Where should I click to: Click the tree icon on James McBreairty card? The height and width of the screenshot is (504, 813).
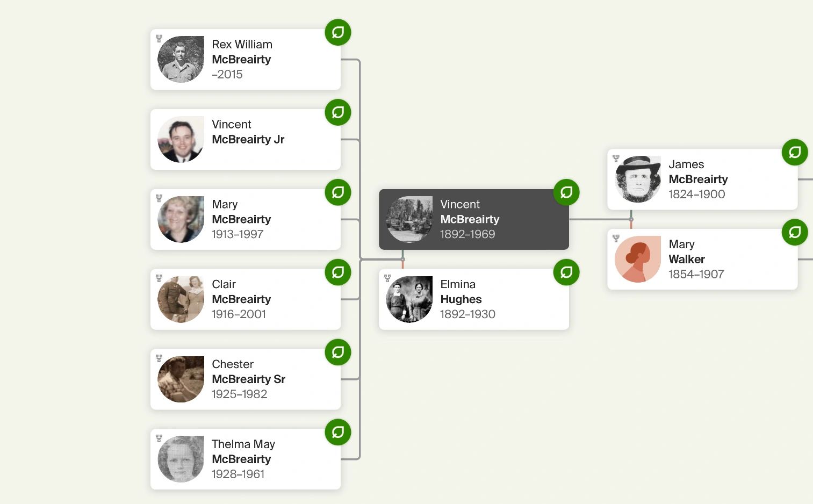pos(616,159)
